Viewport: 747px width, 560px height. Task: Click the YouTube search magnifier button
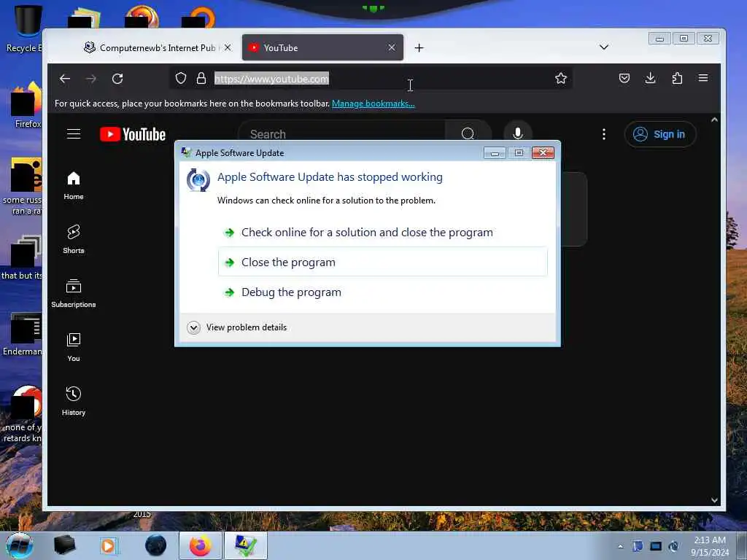468,134
